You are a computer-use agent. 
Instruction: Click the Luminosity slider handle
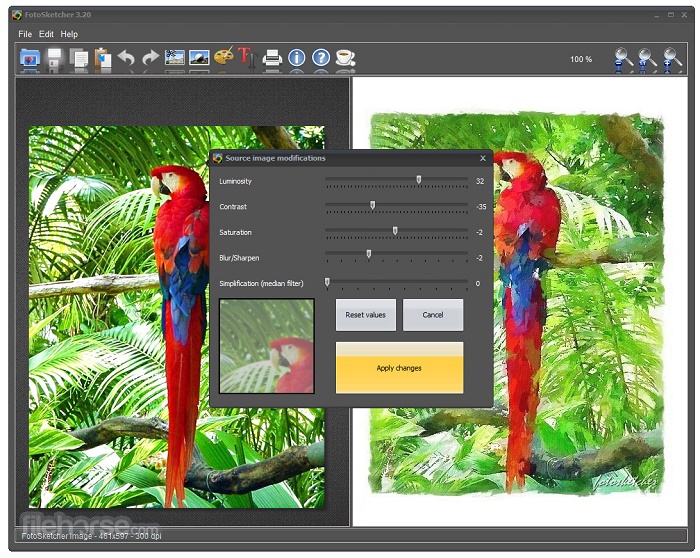[x=419, y=181]
